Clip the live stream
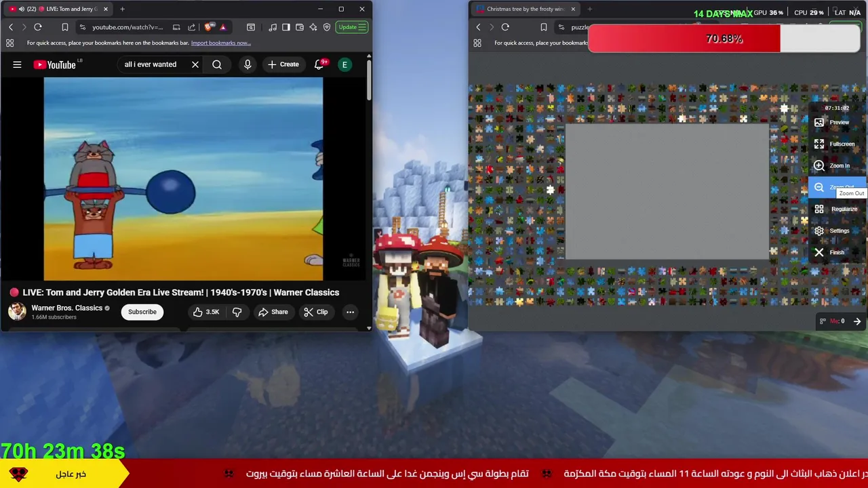The image size is (868, 488). [x=316, y=312]
